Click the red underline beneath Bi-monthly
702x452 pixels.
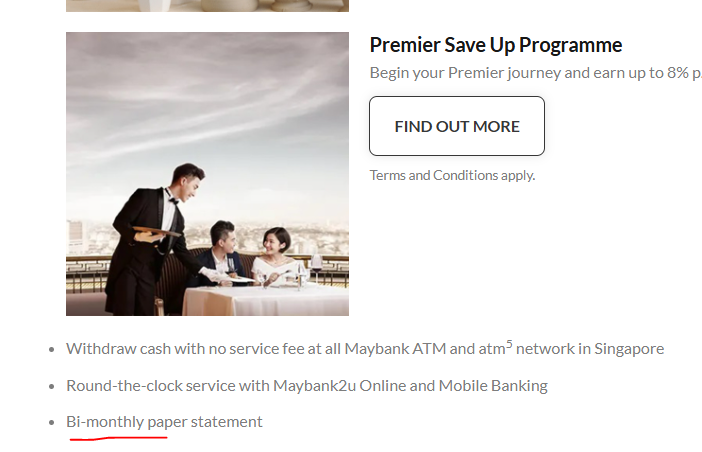pos(119,438)
